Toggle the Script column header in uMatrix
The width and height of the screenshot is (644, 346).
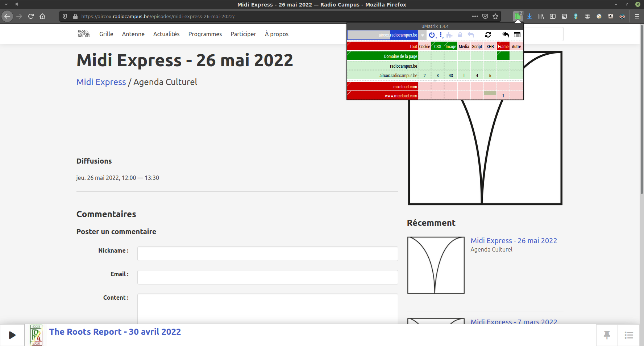click(x=477, y=47)
